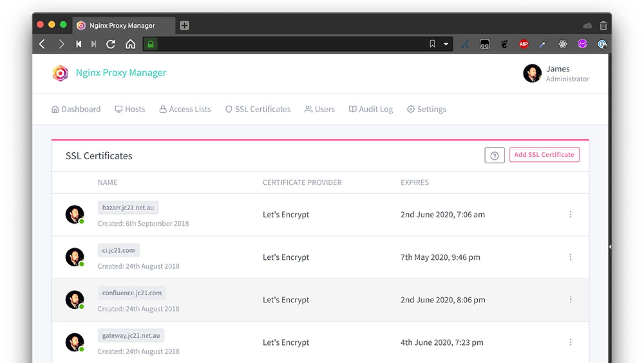Open the help question mark button
Screen dimensions: 644x363
click(495, 155)
